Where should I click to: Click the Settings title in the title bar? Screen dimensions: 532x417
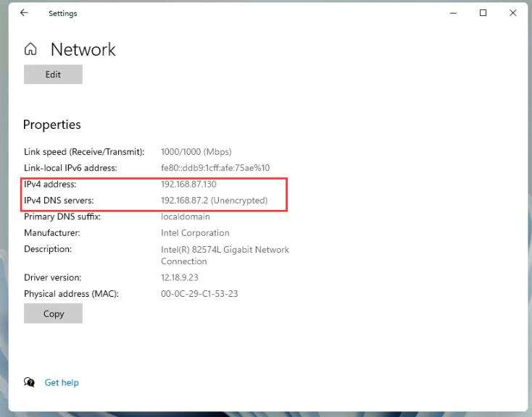point(62,13)
